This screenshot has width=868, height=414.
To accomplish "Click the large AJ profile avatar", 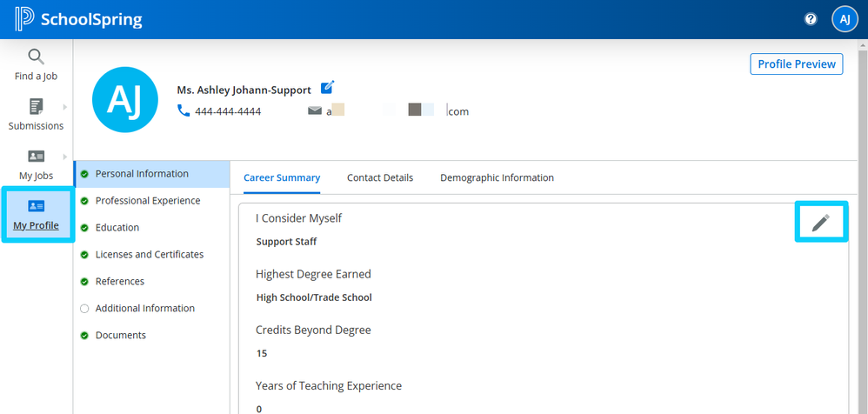I will (124, 101).
